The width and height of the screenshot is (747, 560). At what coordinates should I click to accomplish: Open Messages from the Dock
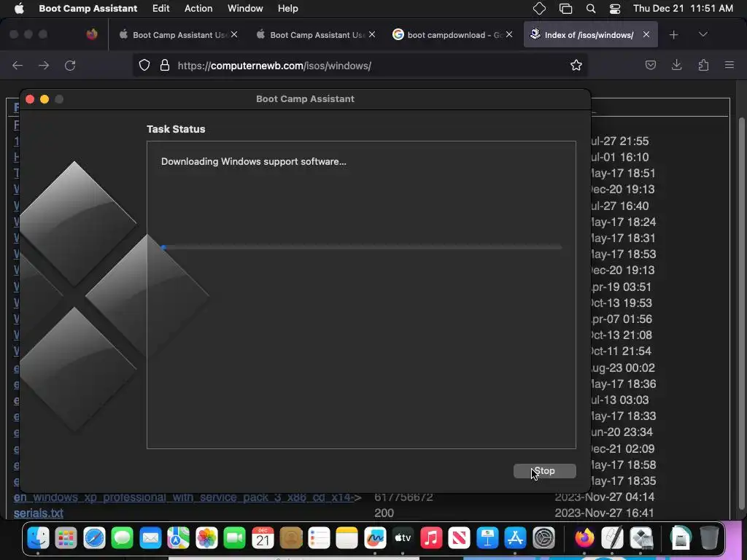[x=123, y=539]
